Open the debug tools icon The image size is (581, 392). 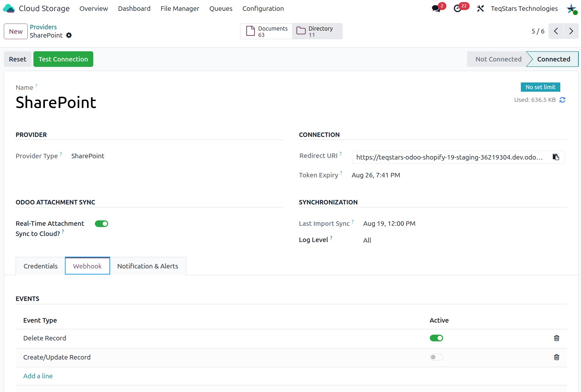point(480,9)
